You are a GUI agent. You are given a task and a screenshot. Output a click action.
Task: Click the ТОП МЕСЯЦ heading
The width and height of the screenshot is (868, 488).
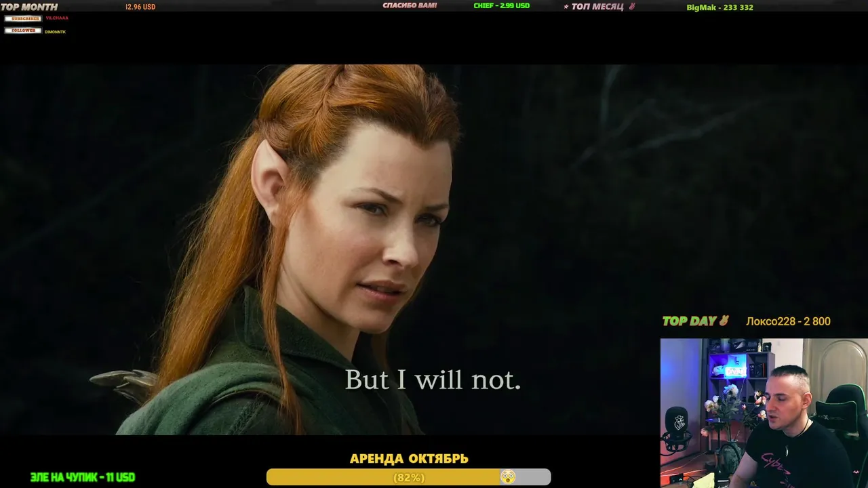pyautogui.click(x=597, y=7)
